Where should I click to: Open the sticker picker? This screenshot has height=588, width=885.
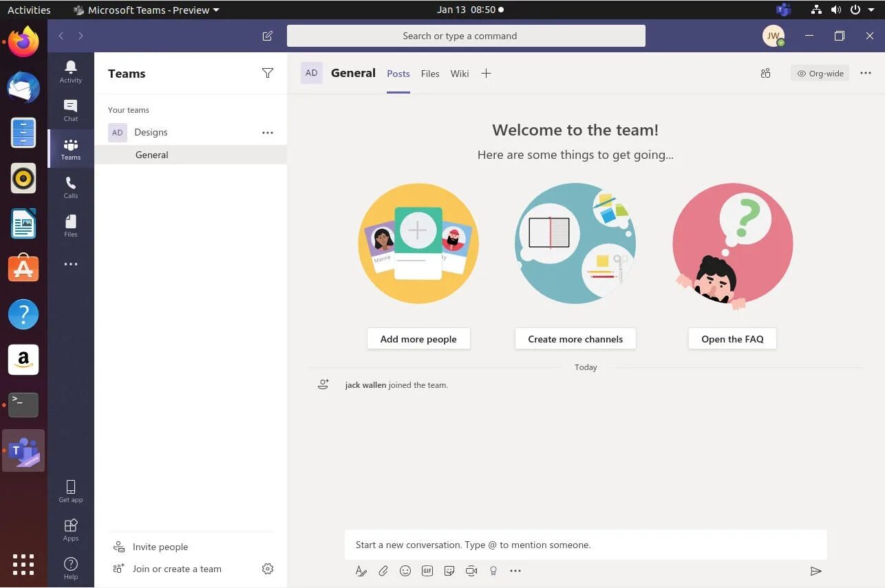tap(449, 571)
